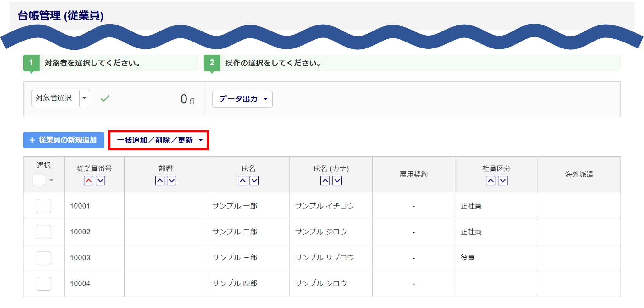Image resolution: width=644 pixels, height=308 pixels.
Task: Tick the checkbox for employee 10004
Action: (44, 284)
